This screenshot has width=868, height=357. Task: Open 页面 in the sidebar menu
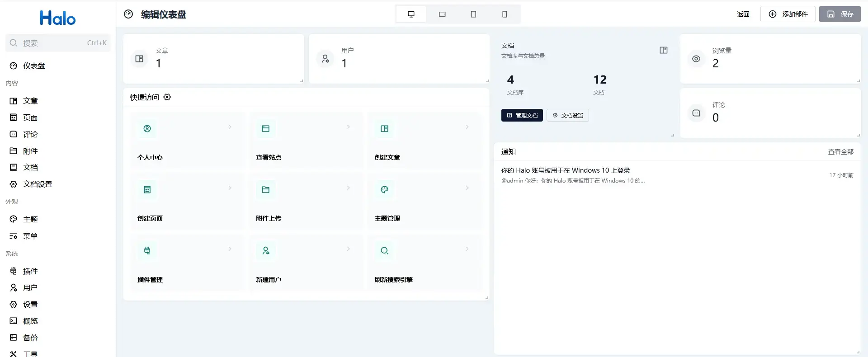coord(58,117)
